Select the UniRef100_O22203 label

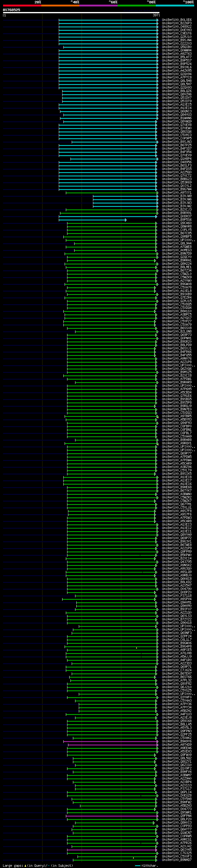click(177, 43)
